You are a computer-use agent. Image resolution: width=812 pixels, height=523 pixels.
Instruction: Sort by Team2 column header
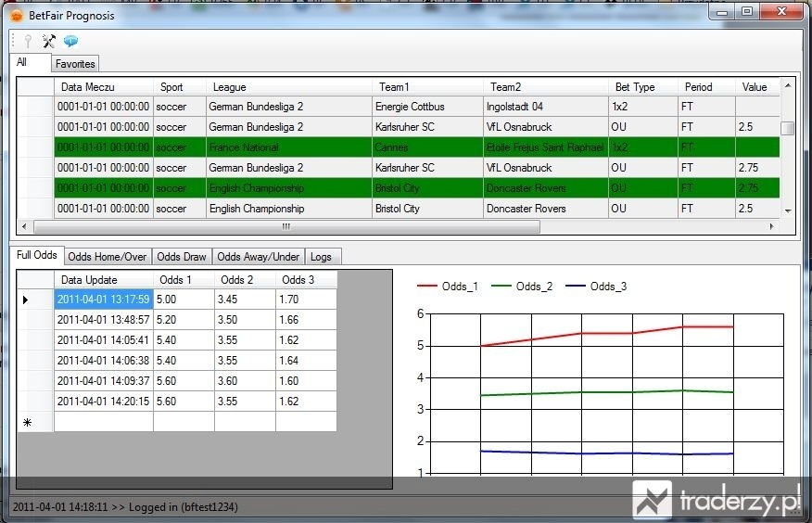tap(546, 87)
